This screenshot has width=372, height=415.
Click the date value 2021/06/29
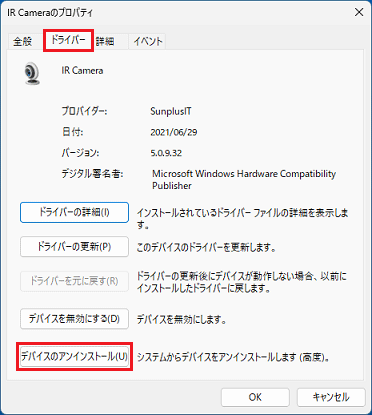174,132
